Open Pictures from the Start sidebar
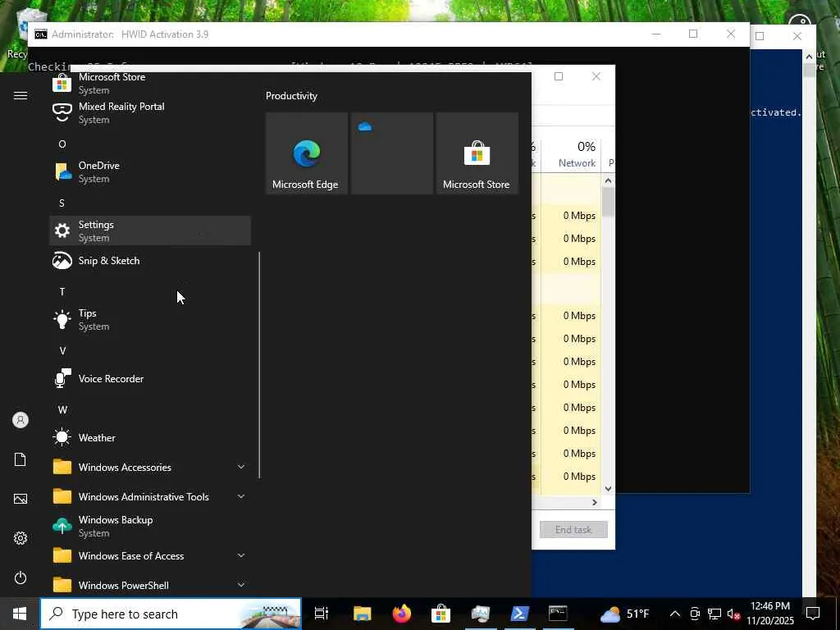840x630 pixels. (x=21, y=499)
